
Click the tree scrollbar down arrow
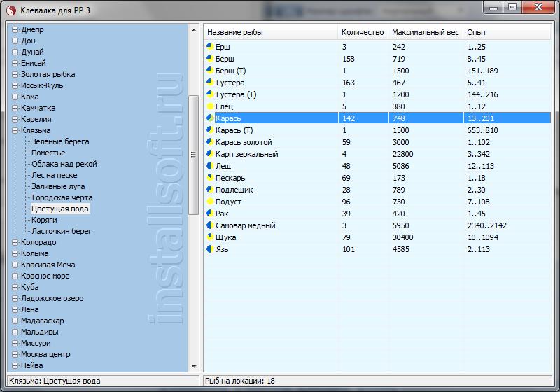(x=194, y=366)
